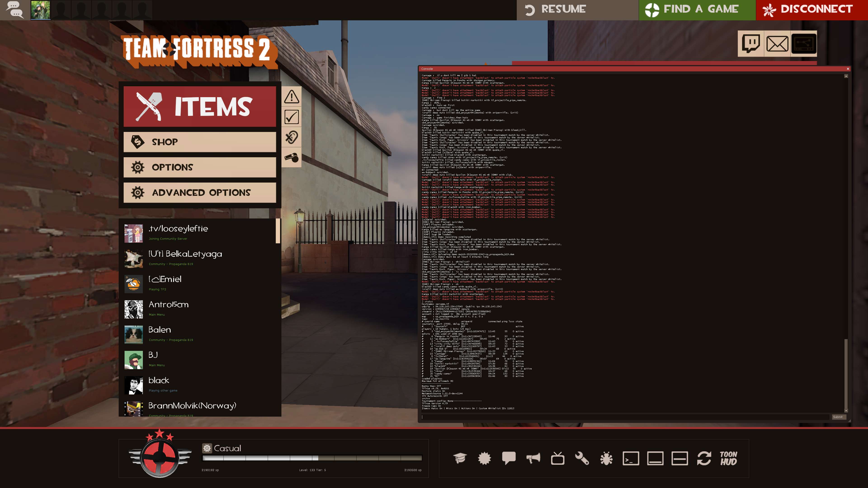
Task: Open the mail notifications envelope icon
Action: [x=777, y=44]
